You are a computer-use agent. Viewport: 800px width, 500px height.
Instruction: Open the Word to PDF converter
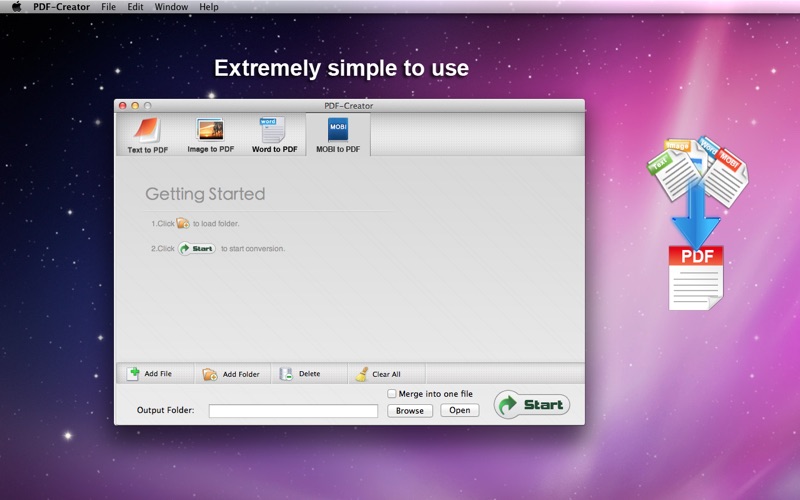click(274, 135)
